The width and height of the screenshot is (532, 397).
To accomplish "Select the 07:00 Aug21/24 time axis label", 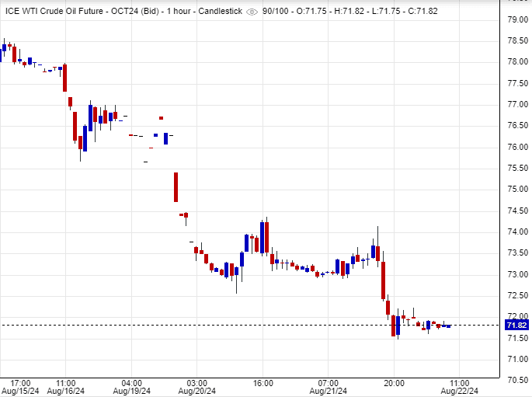I will (329, 387).
